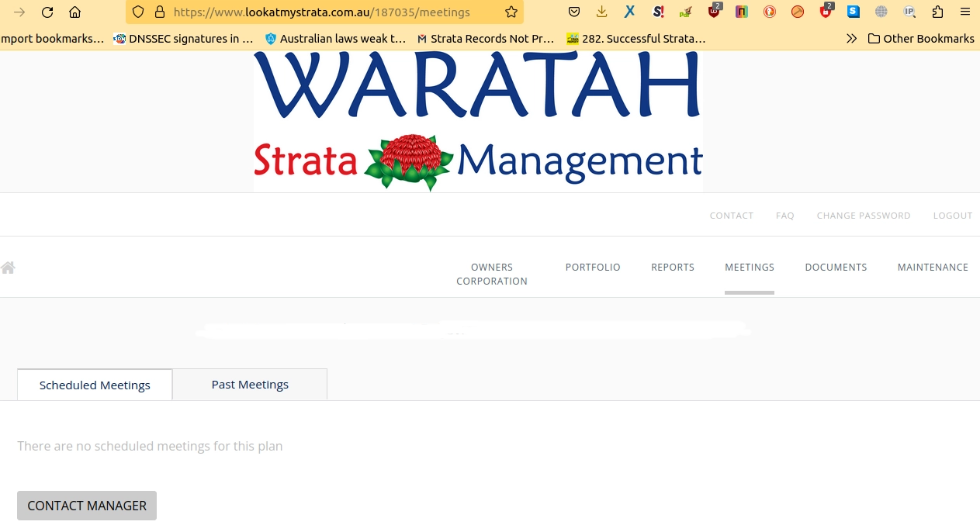Image resolution: width=980 pixels, height=525 pixels.
Task: Open the CONTACT page link
Action: coord(731,216)
